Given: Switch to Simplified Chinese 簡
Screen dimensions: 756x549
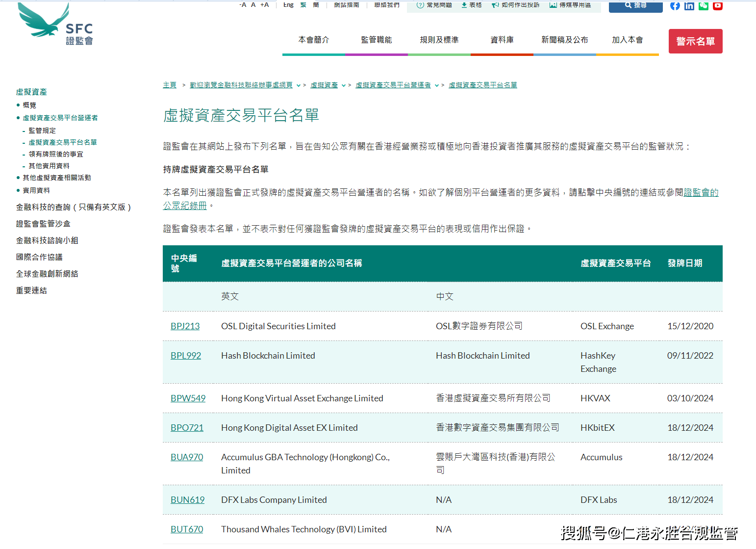Looking at the screenshot, I should [x=316, y=5].
